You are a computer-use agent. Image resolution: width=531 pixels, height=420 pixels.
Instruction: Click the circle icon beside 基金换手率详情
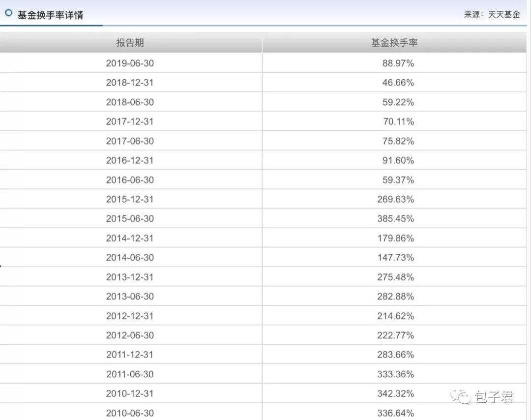click(x=8, y=14)
